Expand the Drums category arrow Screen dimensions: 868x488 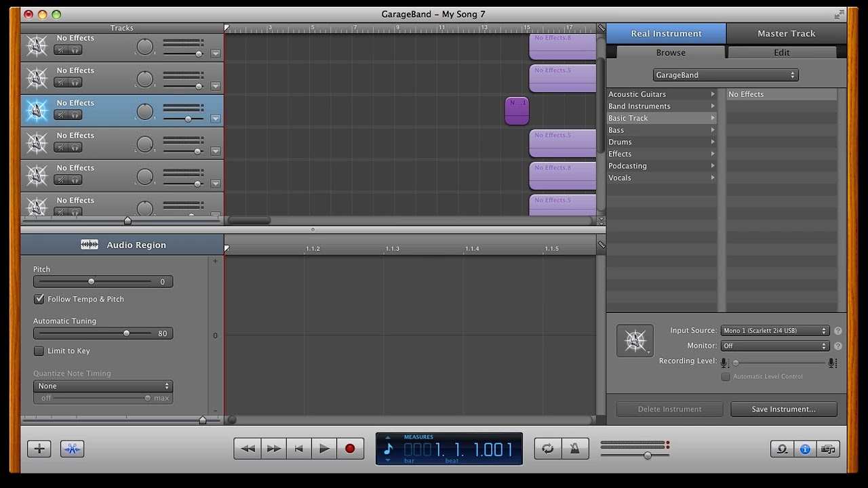[712, 142]
